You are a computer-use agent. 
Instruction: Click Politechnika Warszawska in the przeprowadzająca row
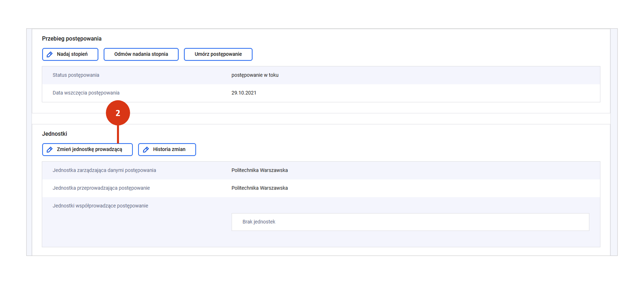coord(259,188)
